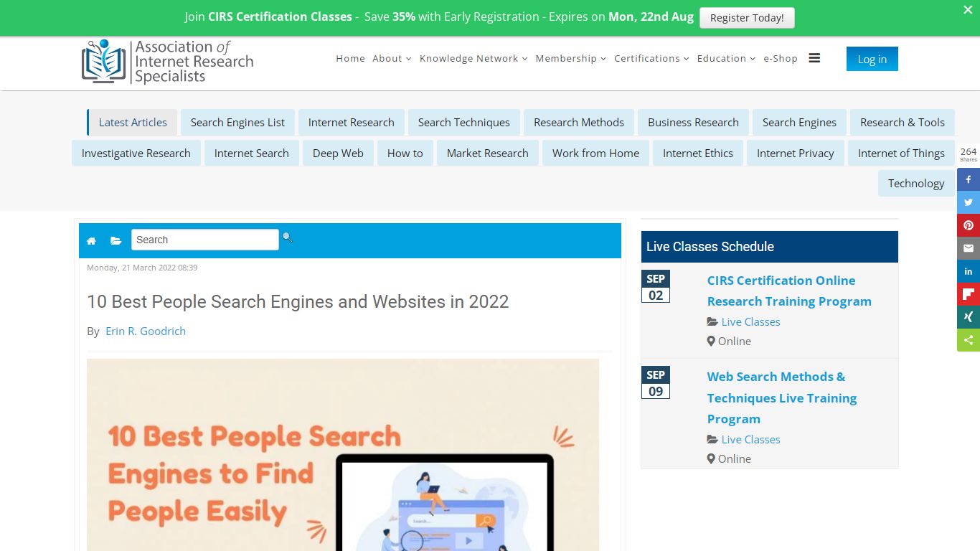Image resolution: width=980 pixels, height=551 pixels.
Task: Click the SEP 02 date badge
Action: coord(656,287)
